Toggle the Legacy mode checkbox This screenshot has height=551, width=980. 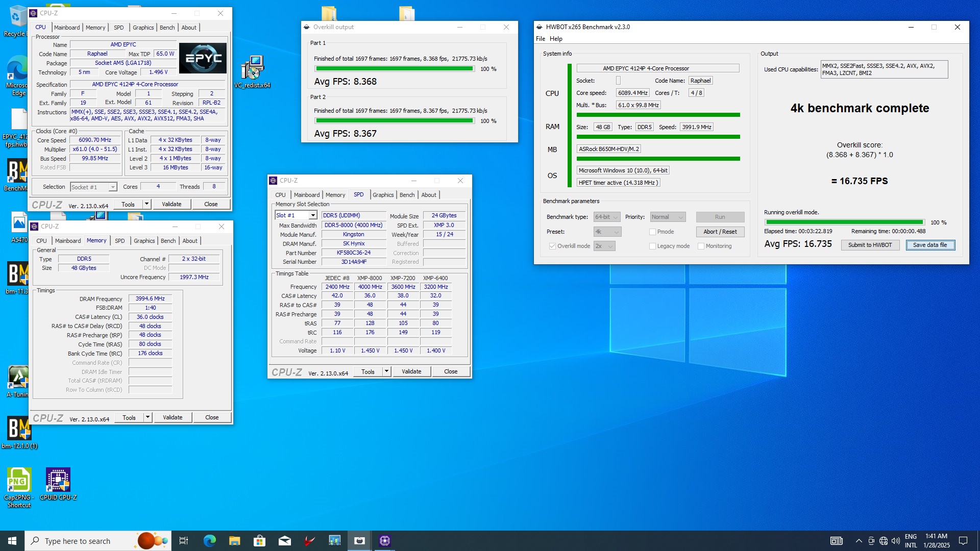(x=652, y=246)
